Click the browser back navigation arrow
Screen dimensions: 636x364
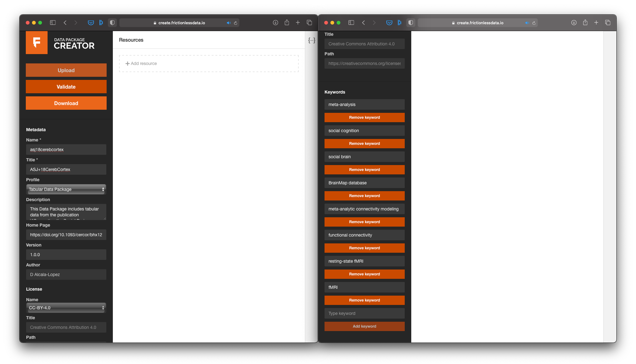pos(65,22)
